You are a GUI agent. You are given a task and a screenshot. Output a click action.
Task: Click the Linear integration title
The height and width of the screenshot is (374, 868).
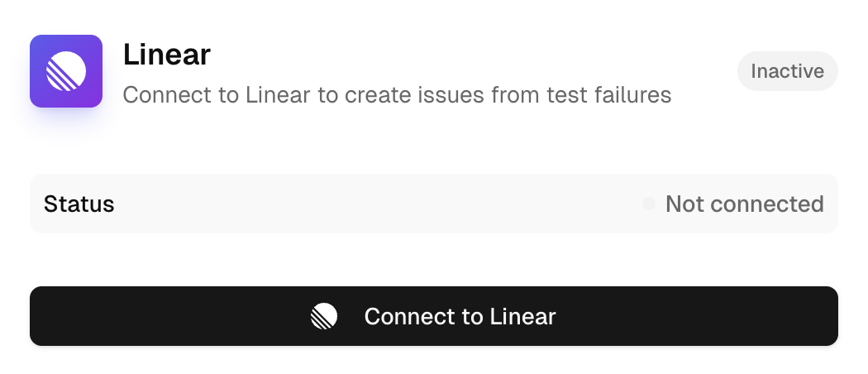click(167, 55)
